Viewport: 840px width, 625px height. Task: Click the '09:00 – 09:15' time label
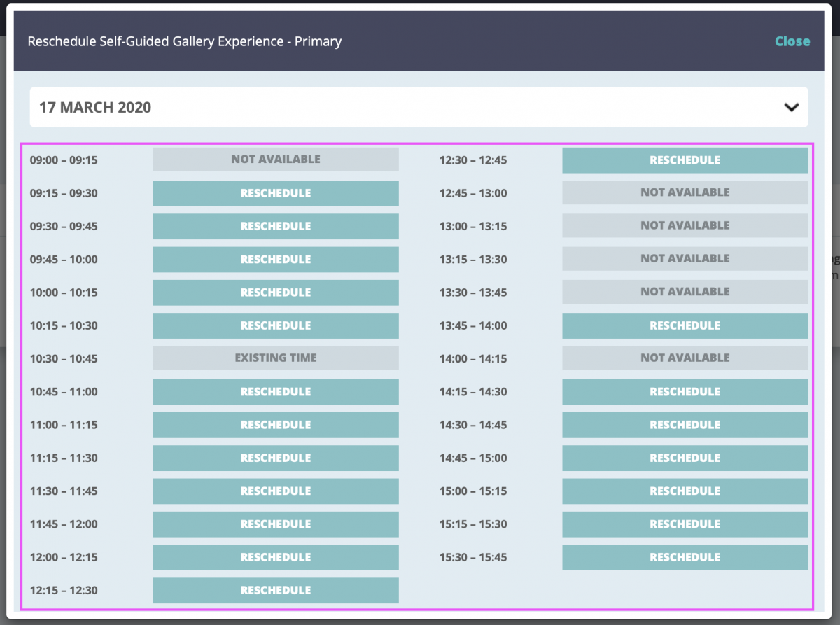click(x=64, y=160)
